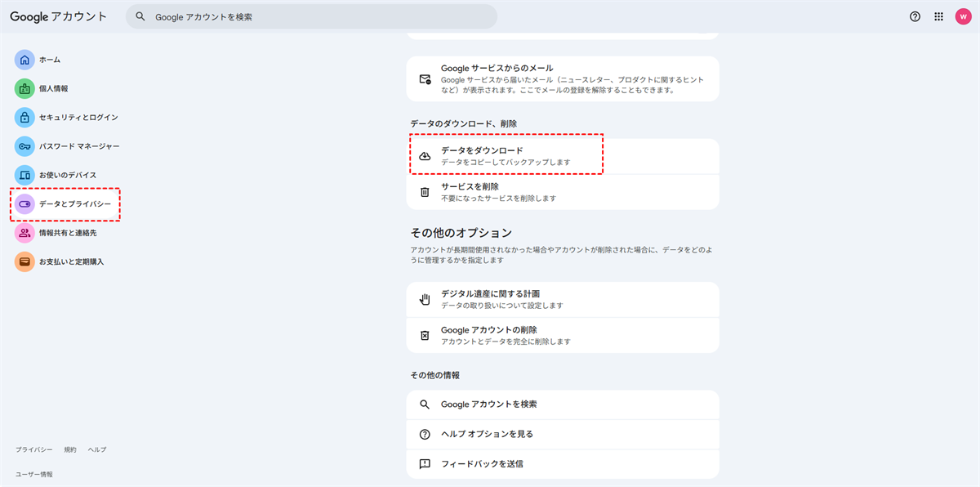Click アカウントとデータを完全に削除します text
Image resolution: width=980 pixels, height=487 pixels.
(x=506, y=342)
